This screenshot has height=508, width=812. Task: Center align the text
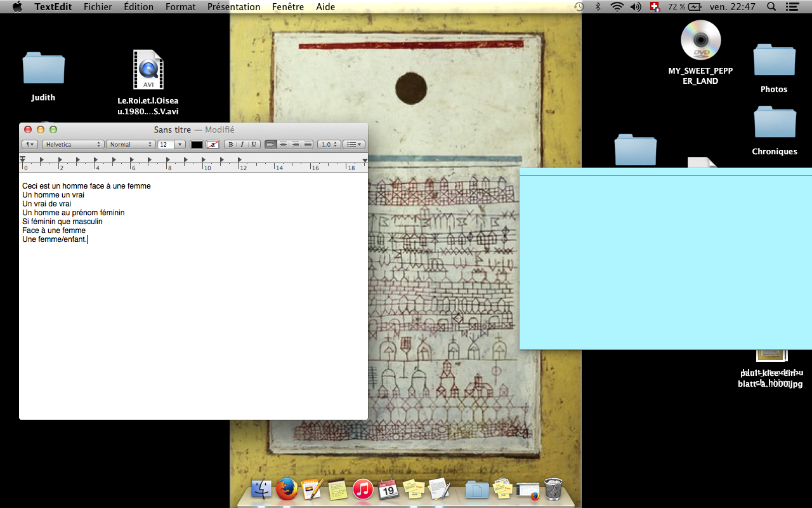[x=283, y=145]
